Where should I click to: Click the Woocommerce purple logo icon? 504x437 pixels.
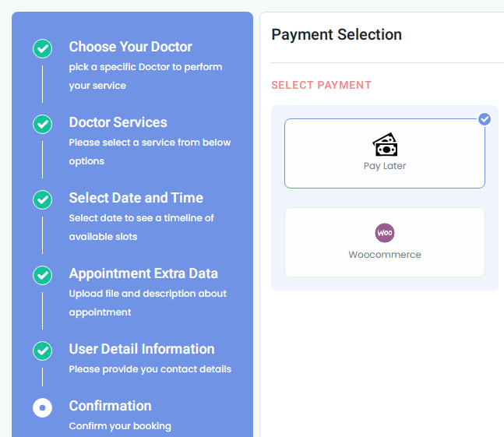point(385,233)
